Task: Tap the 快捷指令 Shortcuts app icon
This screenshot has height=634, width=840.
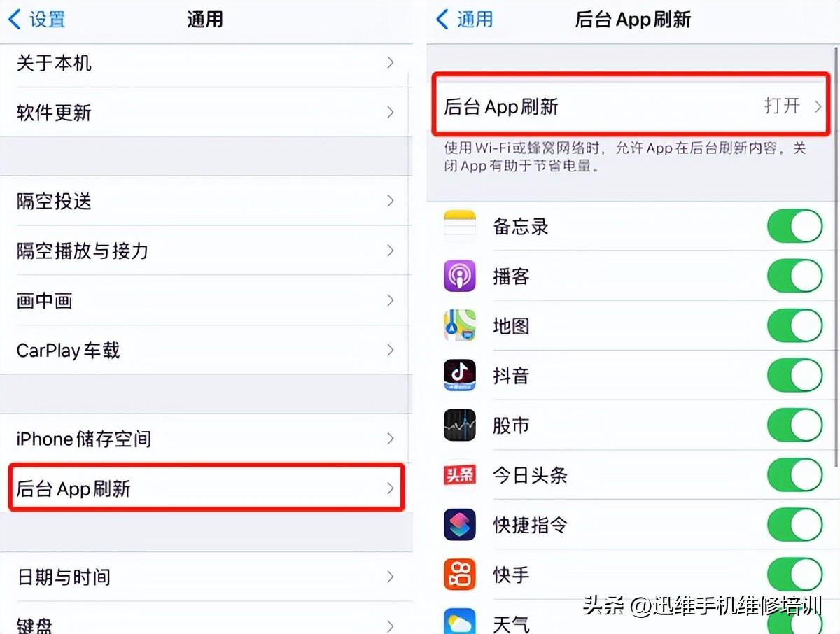Action: point(460,525)
